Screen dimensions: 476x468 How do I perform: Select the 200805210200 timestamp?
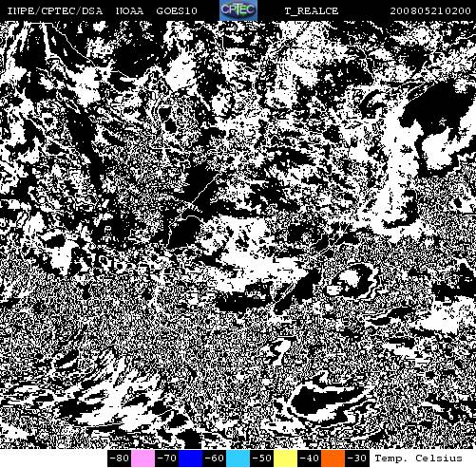click(x=430, y=11)
